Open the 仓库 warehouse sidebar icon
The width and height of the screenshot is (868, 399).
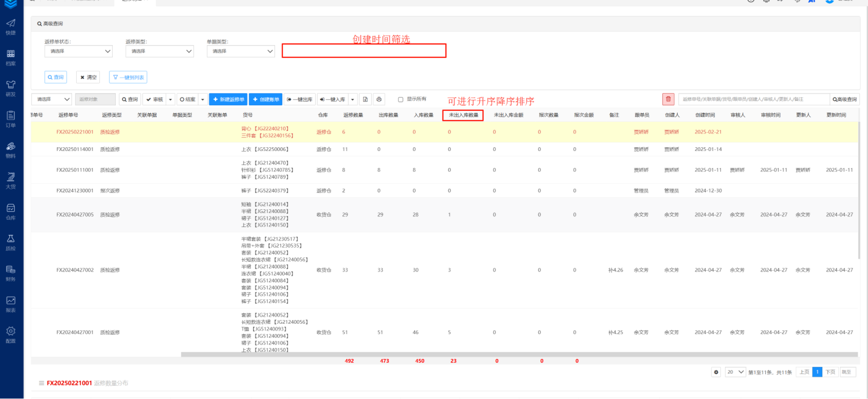click(11, 212)
